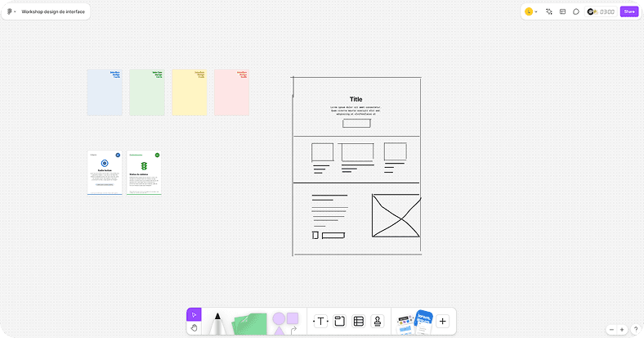Select the Move cursor tool
This screenshot has height=338, width=644.
[194, 314]
